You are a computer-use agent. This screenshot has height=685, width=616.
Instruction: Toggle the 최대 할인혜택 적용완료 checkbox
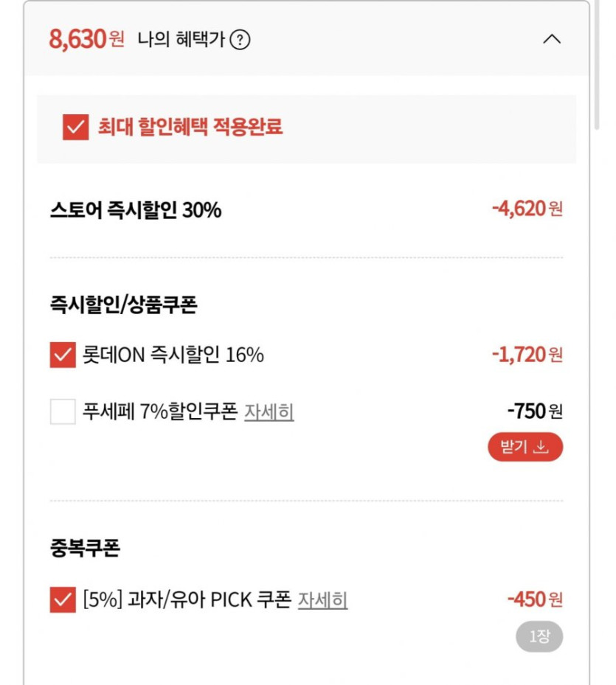coord(76,128)
